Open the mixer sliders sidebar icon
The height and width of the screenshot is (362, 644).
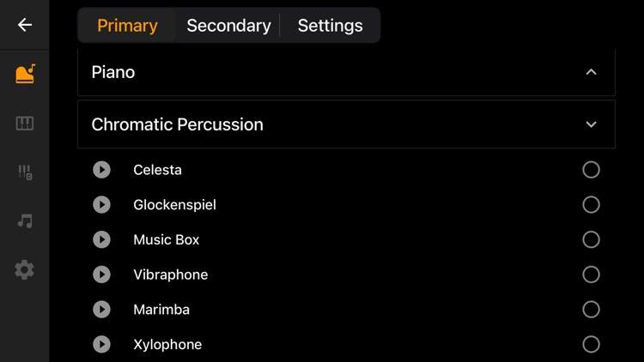click(25, 172)
